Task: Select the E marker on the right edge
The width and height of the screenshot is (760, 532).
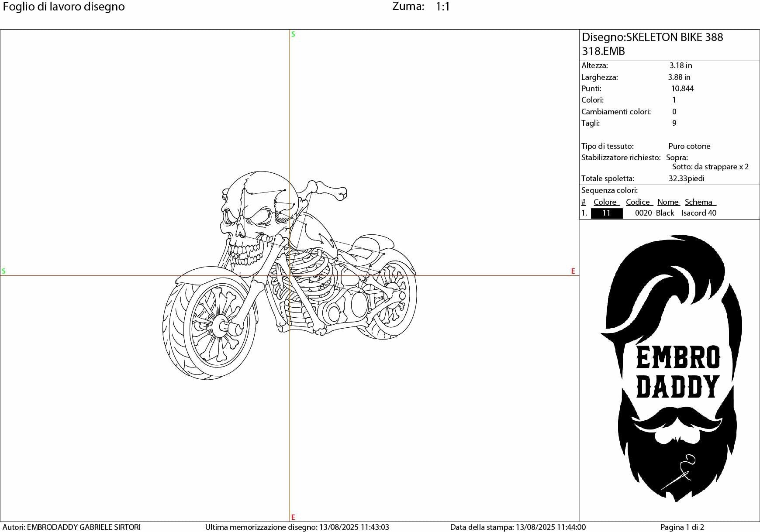Action: (573, 271)
